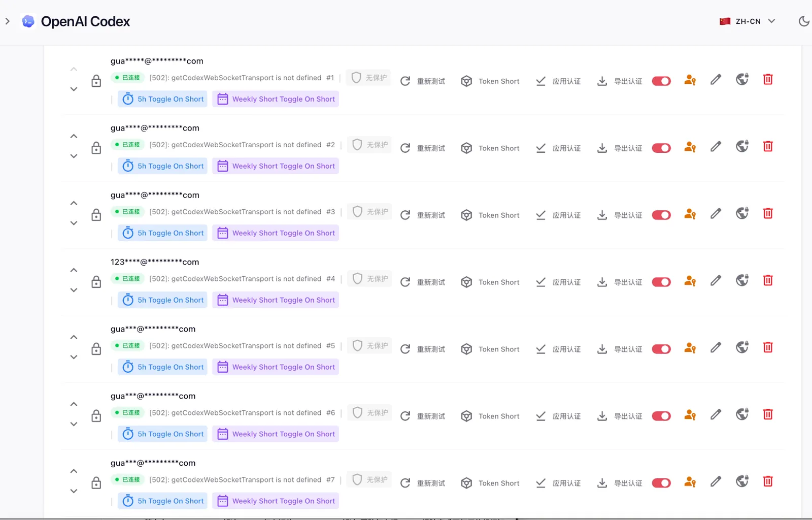Open user key icon for account #7
The image size is (812, 520).
click(x=690, y=482)
